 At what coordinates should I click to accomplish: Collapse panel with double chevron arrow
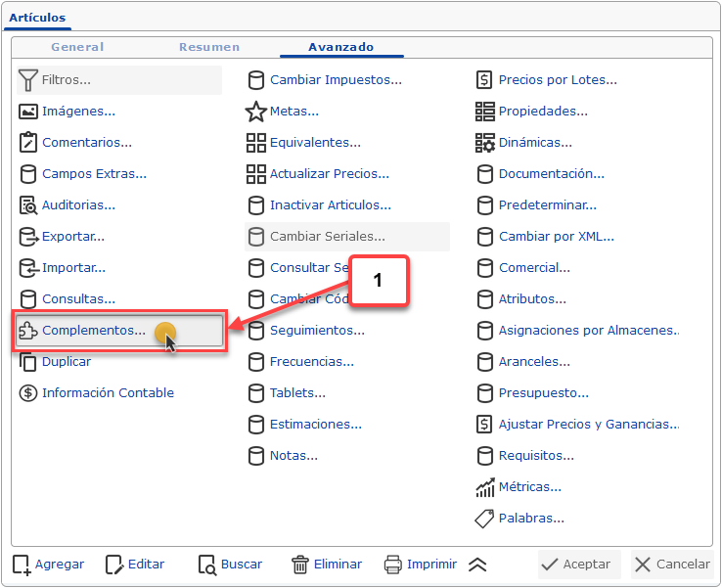(x=477, y=565)
